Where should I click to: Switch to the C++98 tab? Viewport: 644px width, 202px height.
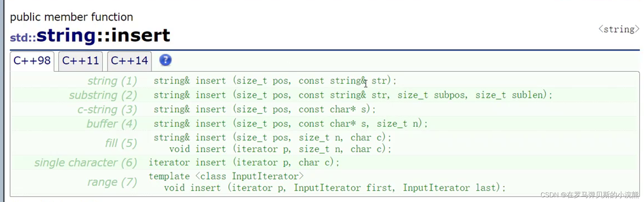pyautogui.click(x=32, y=61)
